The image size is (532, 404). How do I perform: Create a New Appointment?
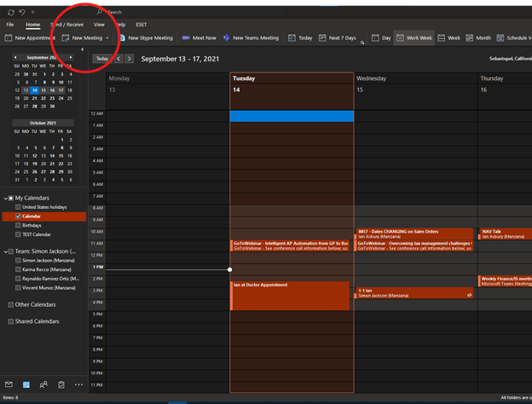[30, 38]
